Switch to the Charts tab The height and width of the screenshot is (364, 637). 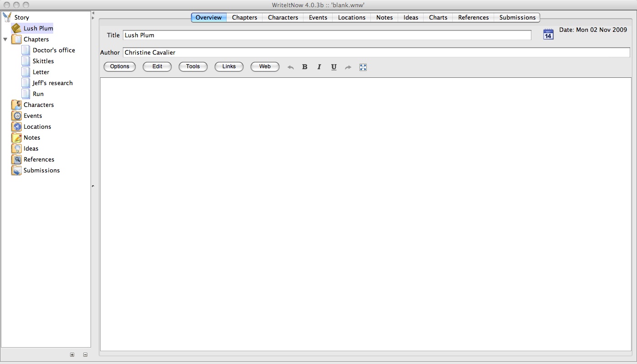pos(438,17)
